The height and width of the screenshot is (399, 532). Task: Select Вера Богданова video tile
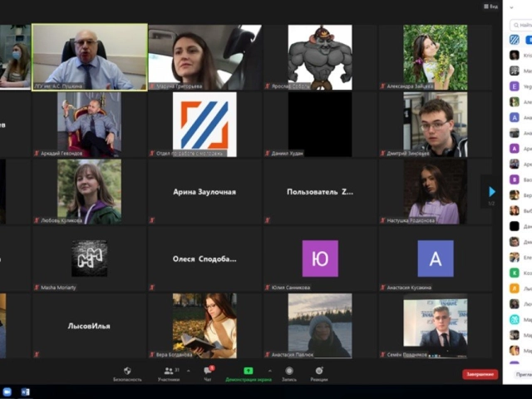(x=204, y=325)
